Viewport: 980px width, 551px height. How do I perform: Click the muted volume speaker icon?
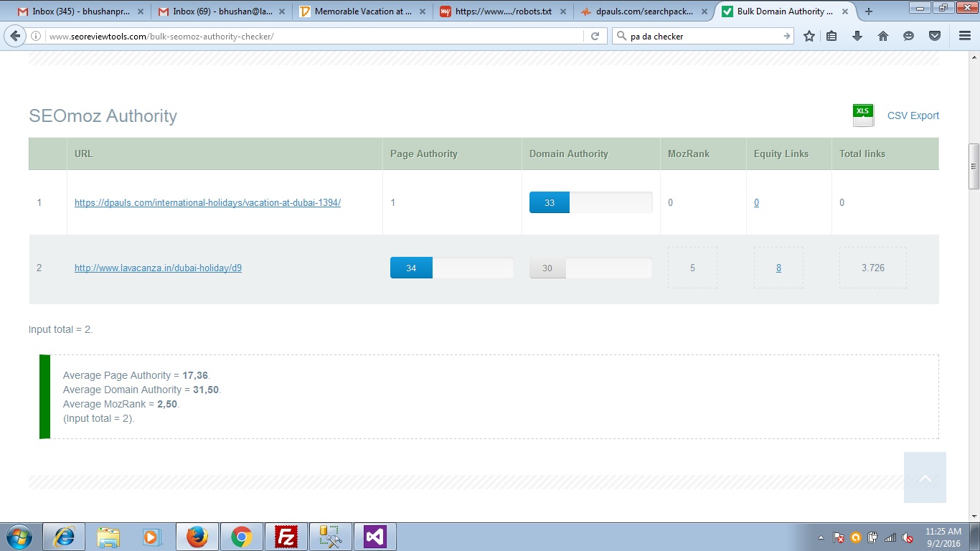point(908,537)
